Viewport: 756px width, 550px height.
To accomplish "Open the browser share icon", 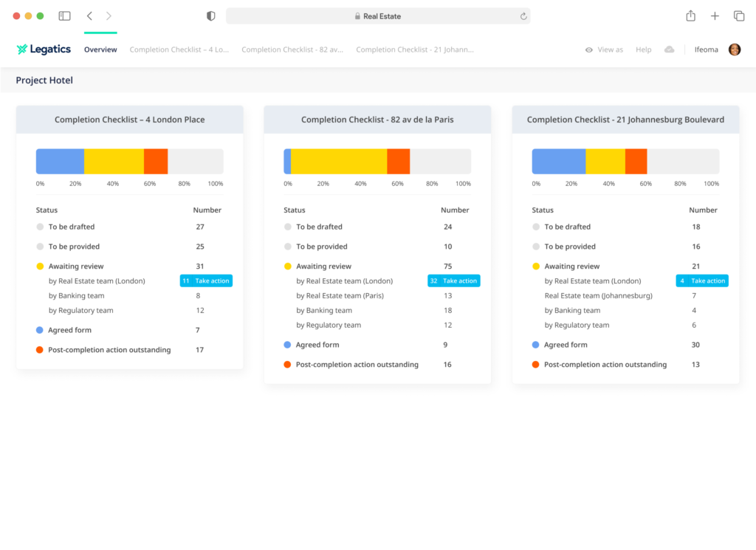I will 690,16.
